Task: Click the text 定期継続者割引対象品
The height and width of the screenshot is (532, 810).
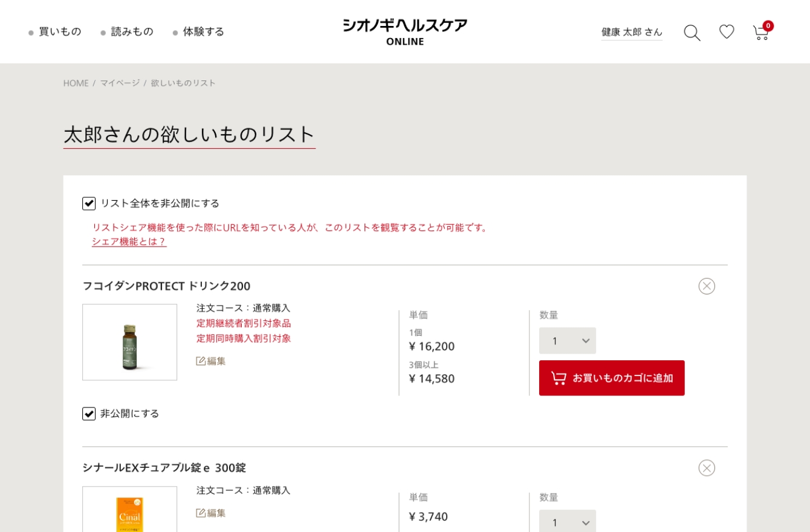Action: (x=244, y=323)
